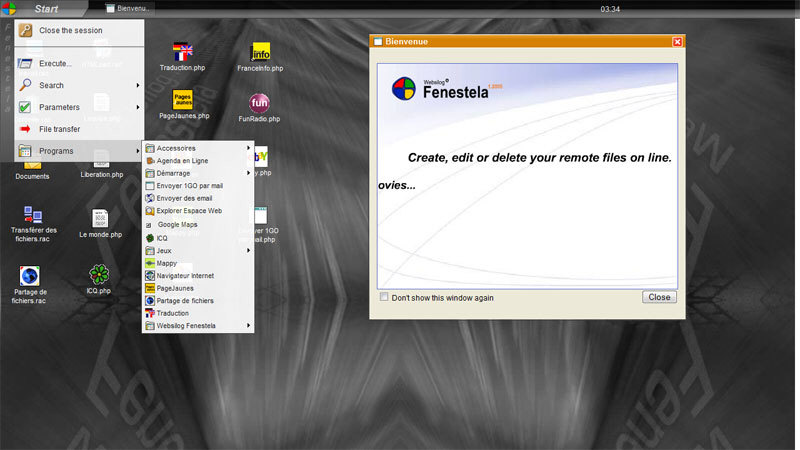The image size is (800, 450).
Task: Click the 03:34 clock on the taskbar
Action: [x=610, y=9]
